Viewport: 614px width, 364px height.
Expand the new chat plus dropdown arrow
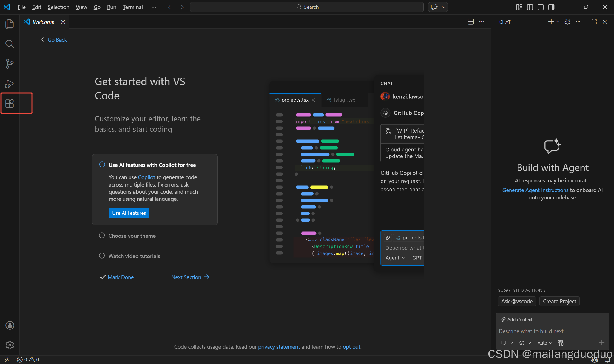click(x=558, y=22)
